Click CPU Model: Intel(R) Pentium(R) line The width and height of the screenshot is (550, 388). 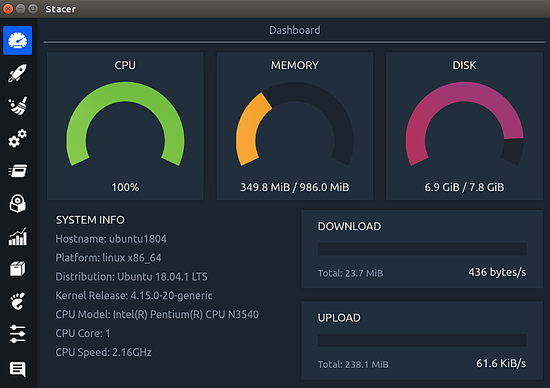[157, 314]
